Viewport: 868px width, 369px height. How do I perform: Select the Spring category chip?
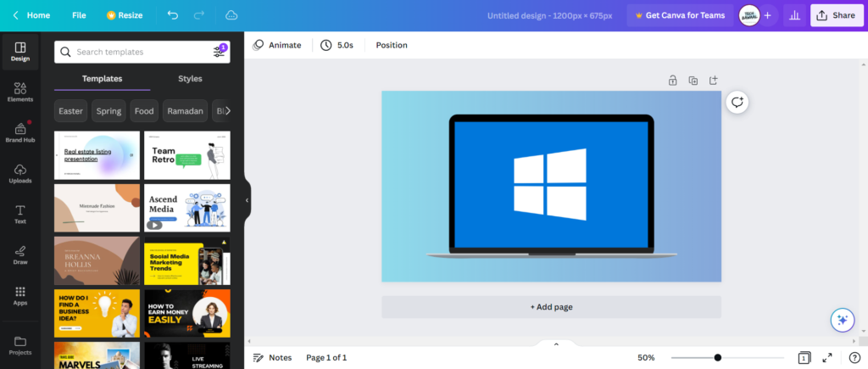coord(108,111)
